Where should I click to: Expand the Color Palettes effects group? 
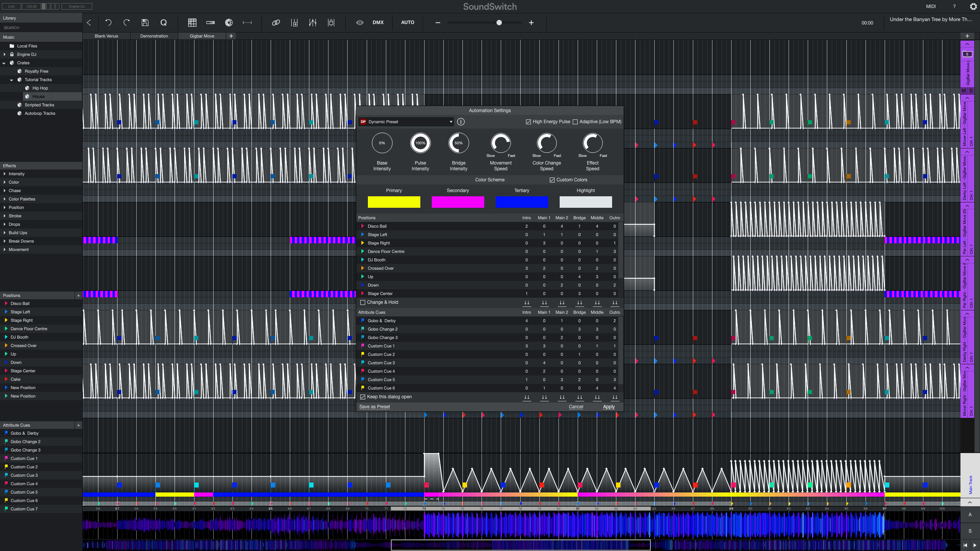pyautogui.click(x=4, y=199)
